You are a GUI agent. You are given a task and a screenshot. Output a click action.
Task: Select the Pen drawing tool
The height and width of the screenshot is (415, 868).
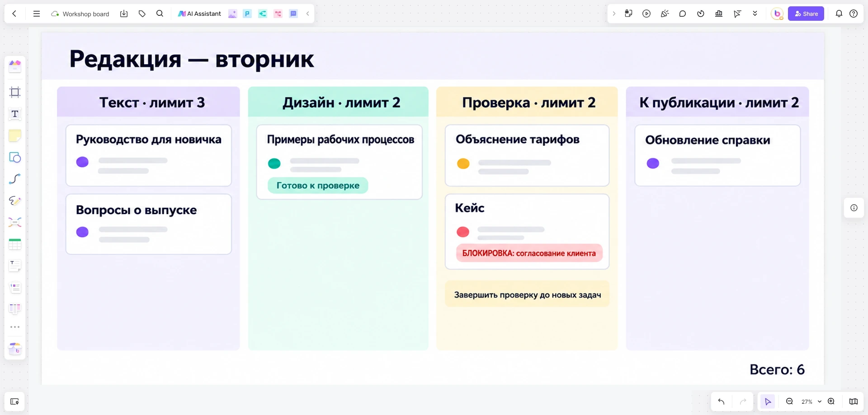pos(15,201)
